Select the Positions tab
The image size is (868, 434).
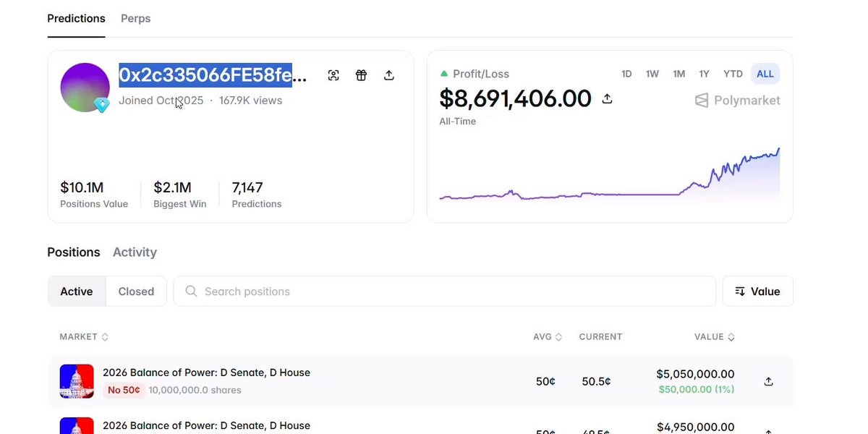74,252
